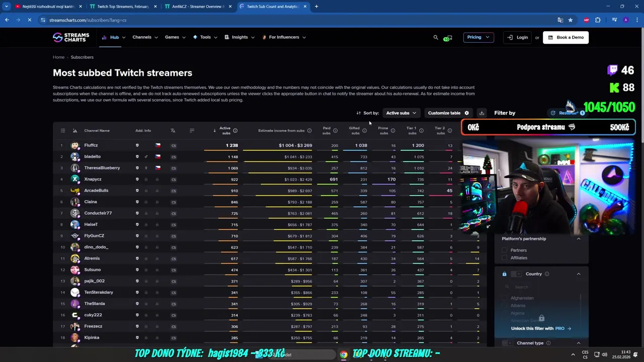Check the Albania country checkbox

pos(505,306)
